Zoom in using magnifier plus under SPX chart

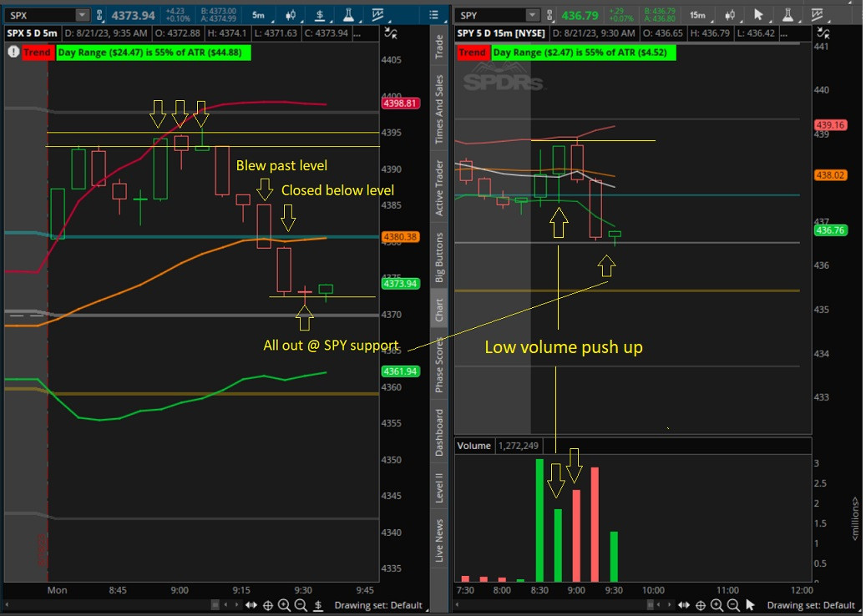pyautogui.click(x=285, y=605)
